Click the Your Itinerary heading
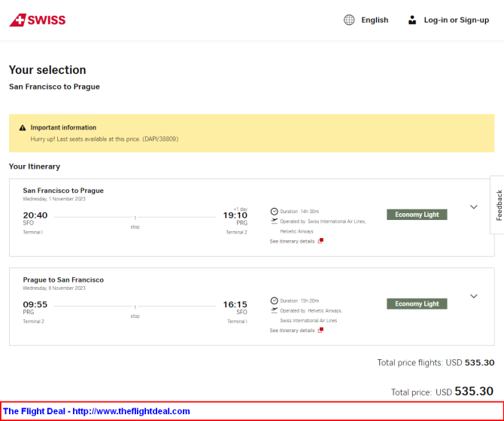504x421 pixels. 35,166
